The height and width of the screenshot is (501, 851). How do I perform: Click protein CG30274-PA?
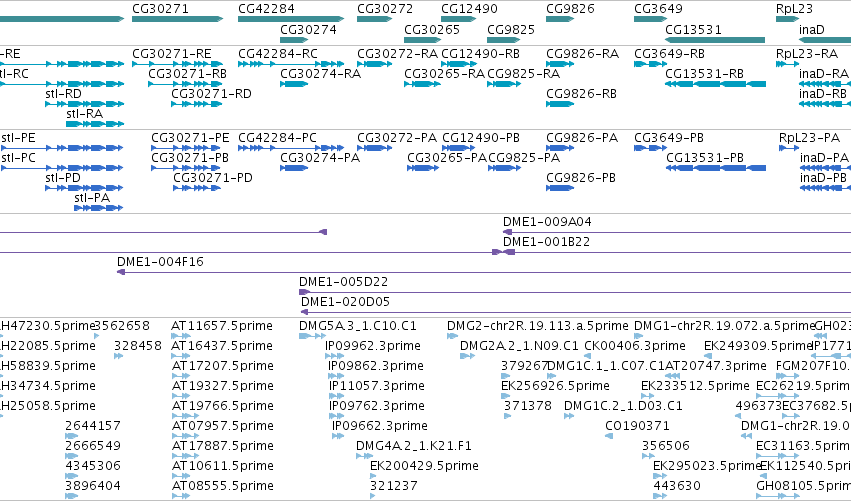click(294, 168)
